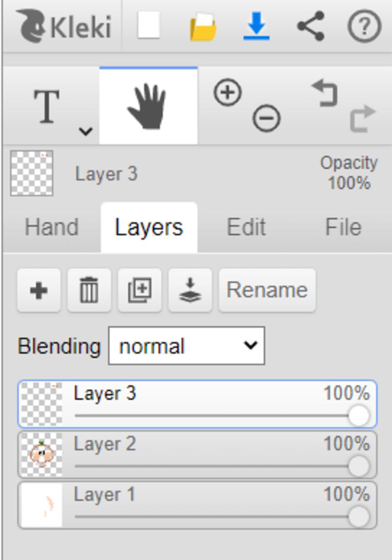392x560 pixels.
Task: Add a new layer
Action: click(x=39, y=290)
